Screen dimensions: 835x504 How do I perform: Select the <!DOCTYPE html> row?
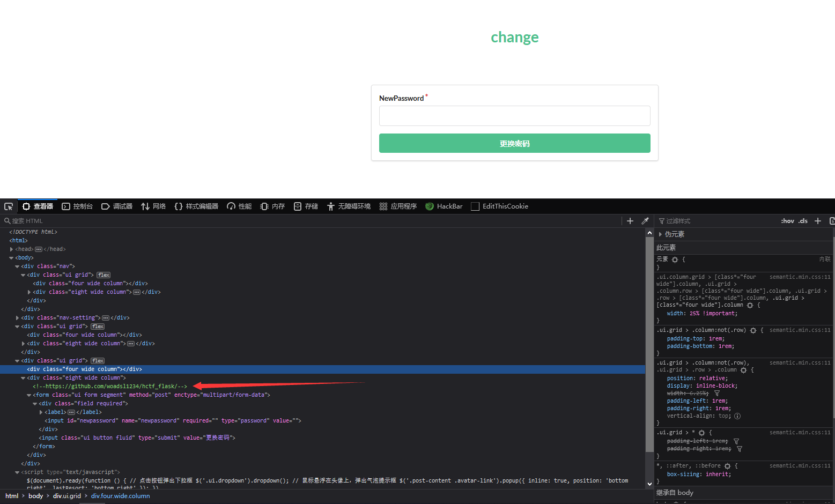33,232
